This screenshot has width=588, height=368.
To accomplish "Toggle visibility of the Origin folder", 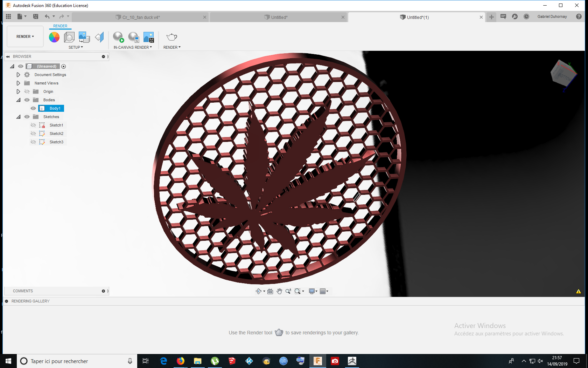I will (x=27, y=91).
